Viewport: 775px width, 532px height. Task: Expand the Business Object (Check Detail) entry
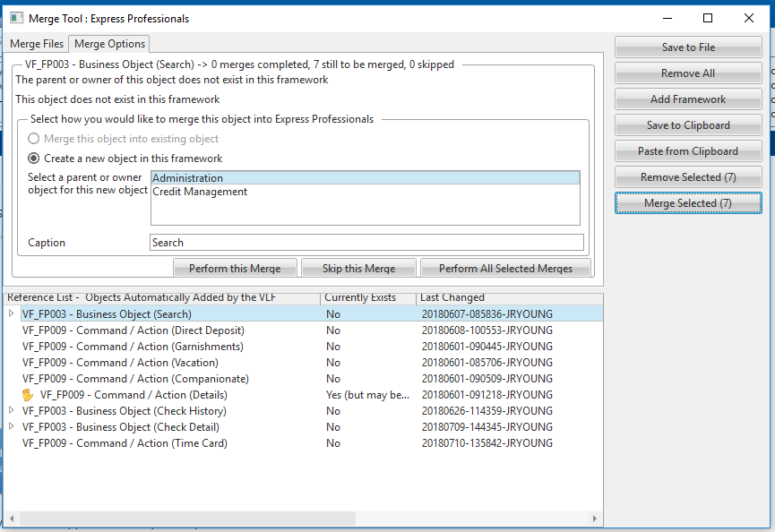click(9, 427)
